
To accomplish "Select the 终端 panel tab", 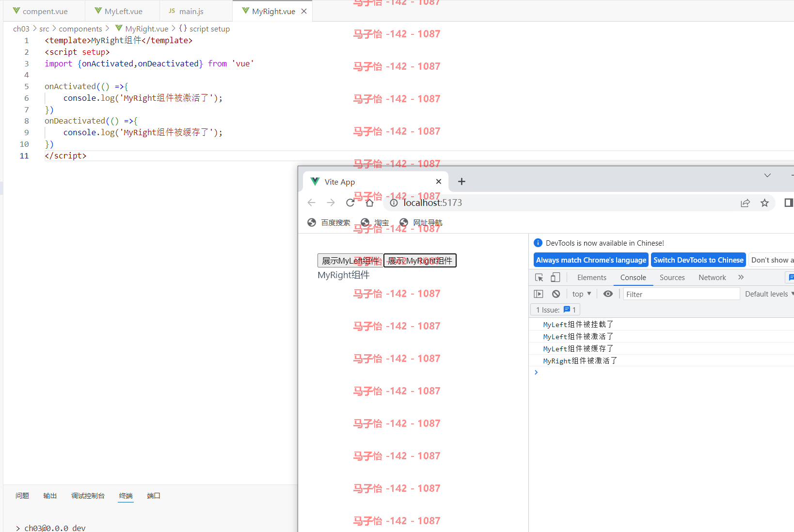I will click(x=126, y=496).
